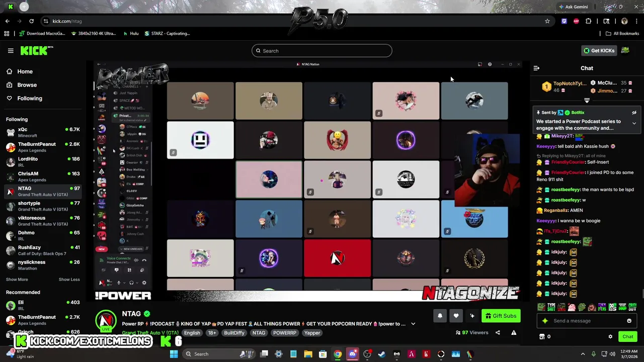Open Following in sidebar
644x362 pixels.
(x=30, y=99)
